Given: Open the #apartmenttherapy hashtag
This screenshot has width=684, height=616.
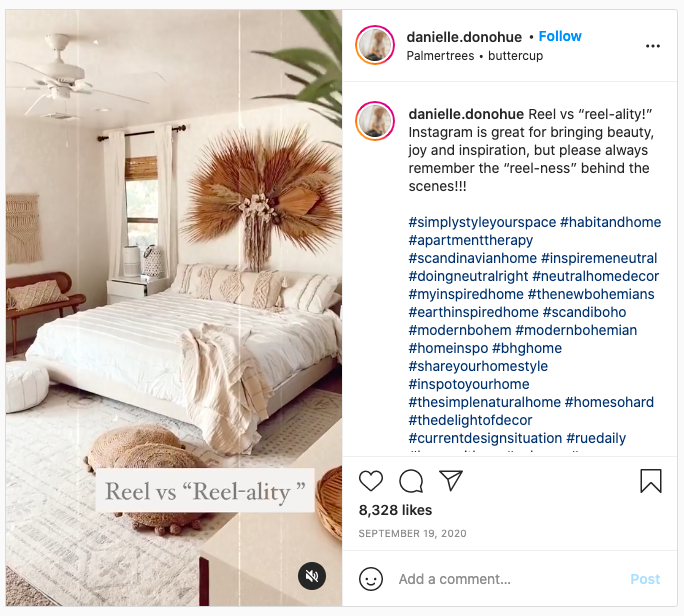Looking at the screenshot, I should click(471, 240).
